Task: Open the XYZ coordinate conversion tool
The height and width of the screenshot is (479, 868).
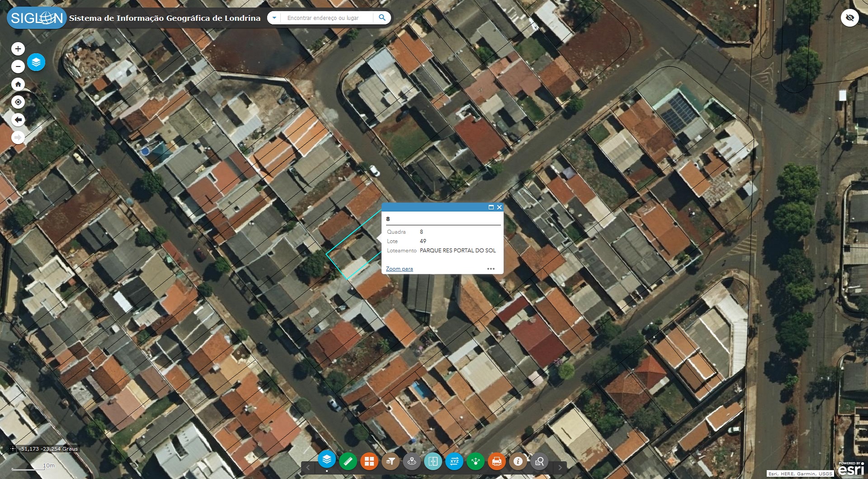Action: click(x=454, y=461)
